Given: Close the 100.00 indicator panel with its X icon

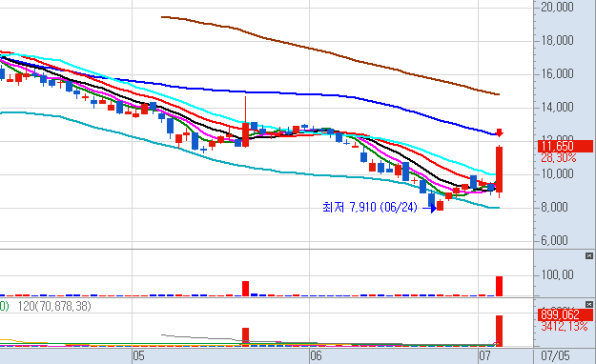Looking at the screenshot, I should (x=588, y=255).
